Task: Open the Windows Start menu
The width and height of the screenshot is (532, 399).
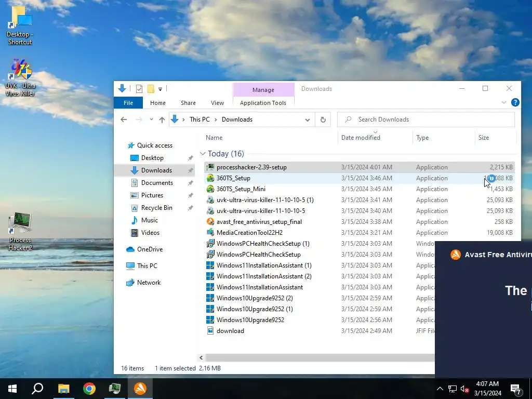Action: pos(12,389)
